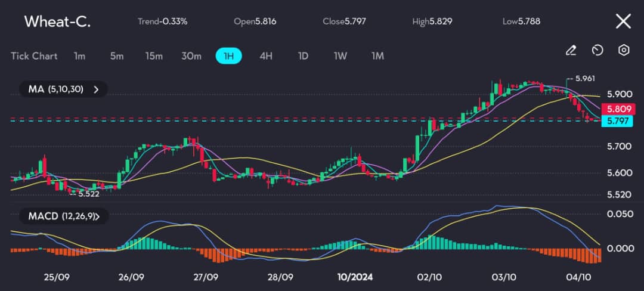Click the 5.961 high price marker

pyautogui.click(x=583, y=79)
